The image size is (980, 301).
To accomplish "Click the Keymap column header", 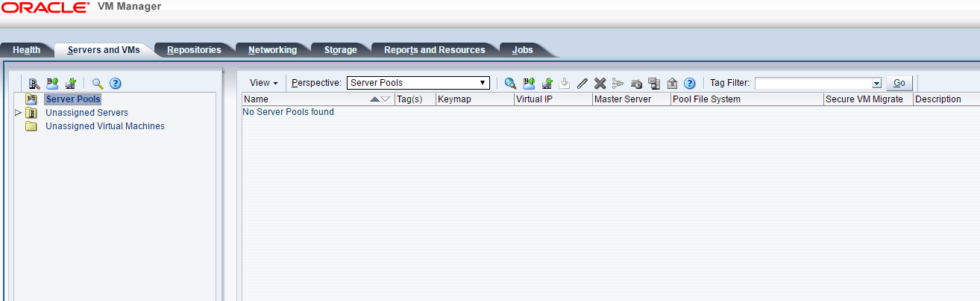I will point(475,99).
